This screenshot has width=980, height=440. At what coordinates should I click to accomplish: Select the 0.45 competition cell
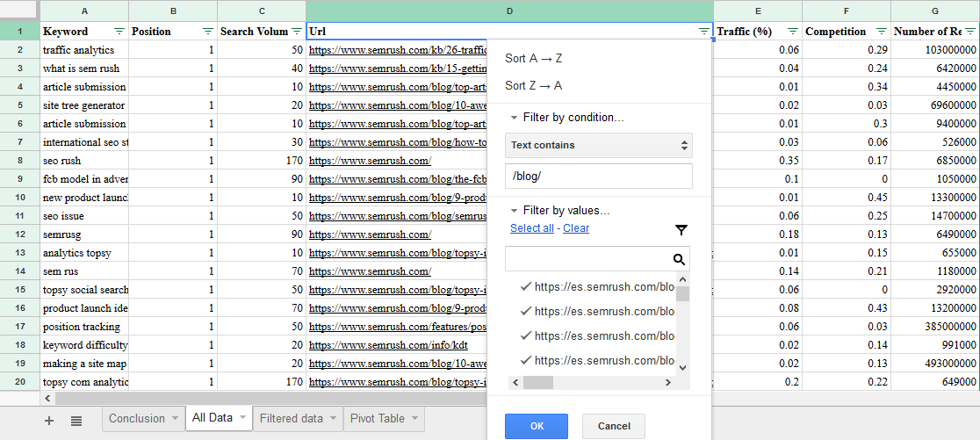[x=847, y=198]
